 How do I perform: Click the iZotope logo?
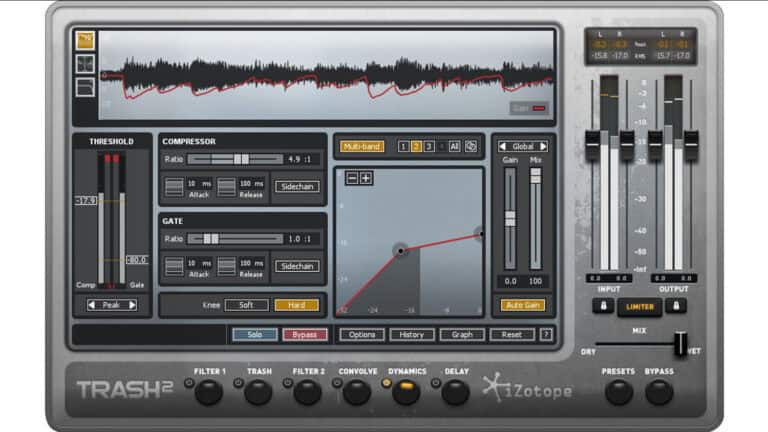(527, 389)
